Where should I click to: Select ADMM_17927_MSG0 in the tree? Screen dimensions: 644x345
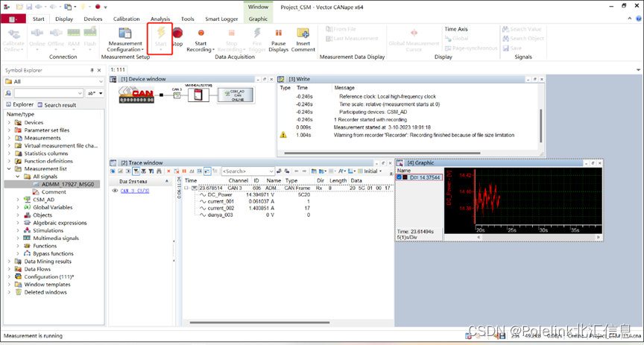[x=68, y=184]
